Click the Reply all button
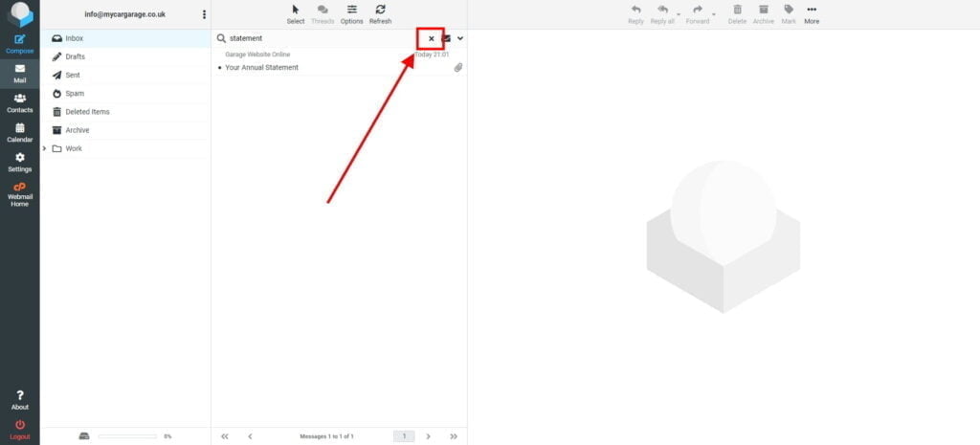Image resolution: width=980 pixels, height=445 pixels. [x=662, y=14]
